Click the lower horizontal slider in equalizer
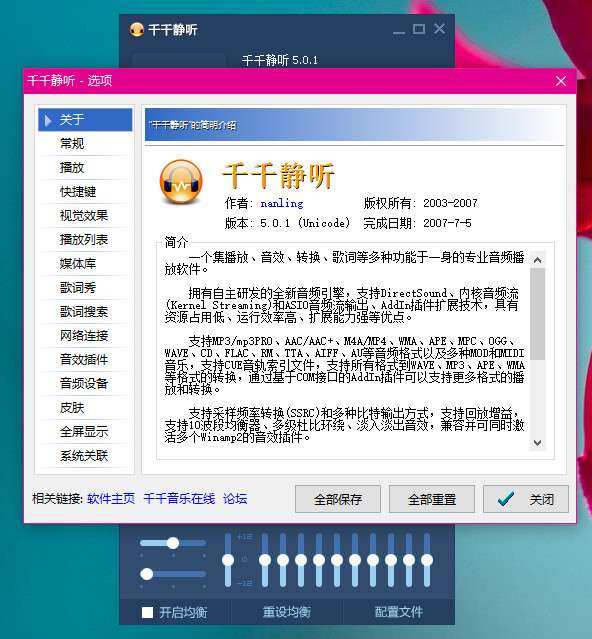 (173, 574)
